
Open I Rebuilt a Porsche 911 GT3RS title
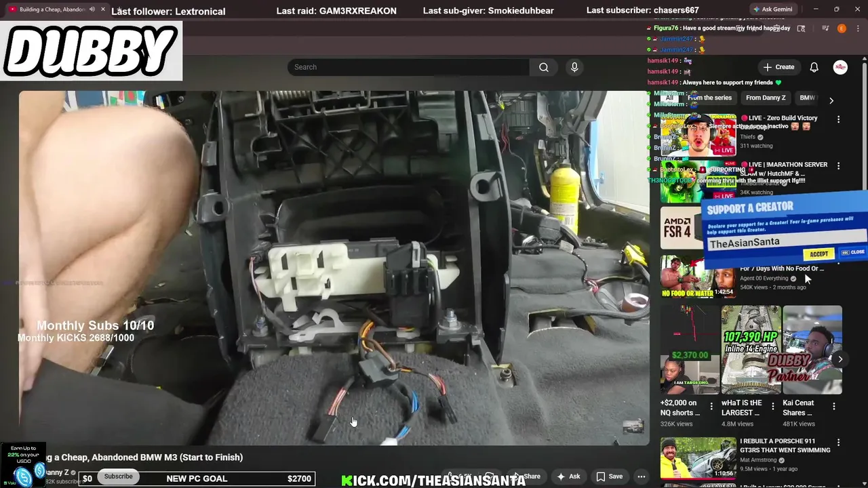785,445
